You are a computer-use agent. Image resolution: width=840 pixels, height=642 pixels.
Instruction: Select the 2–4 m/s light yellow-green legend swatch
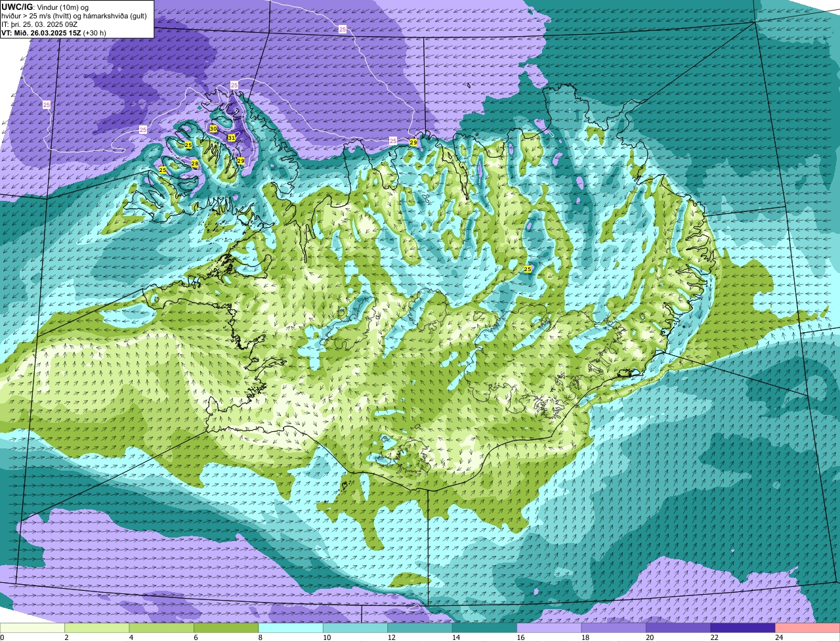(97, 628)
